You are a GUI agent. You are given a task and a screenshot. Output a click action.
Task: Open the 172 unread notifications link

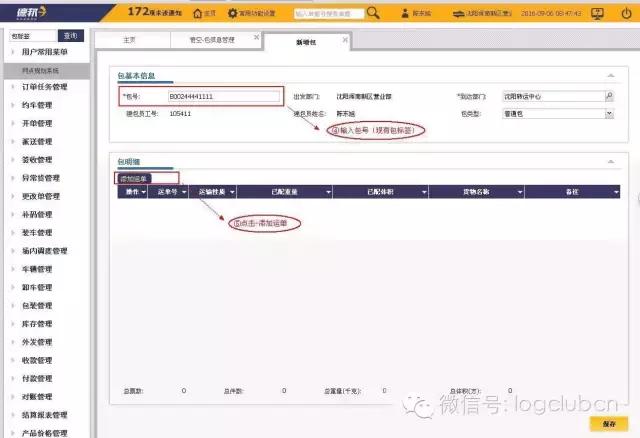click(x=155, y=12)
